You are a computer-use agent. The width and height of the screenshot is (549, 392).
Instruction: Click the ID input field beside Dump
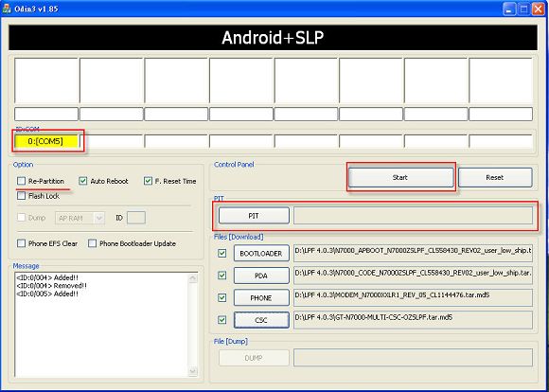[136, 218]
